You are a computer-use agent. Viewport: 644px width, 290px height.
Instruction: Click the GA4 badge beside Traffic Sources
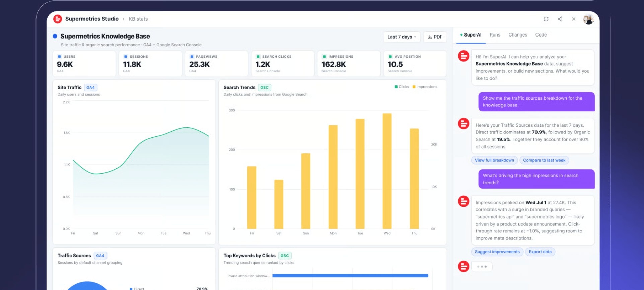click(100, 256)
